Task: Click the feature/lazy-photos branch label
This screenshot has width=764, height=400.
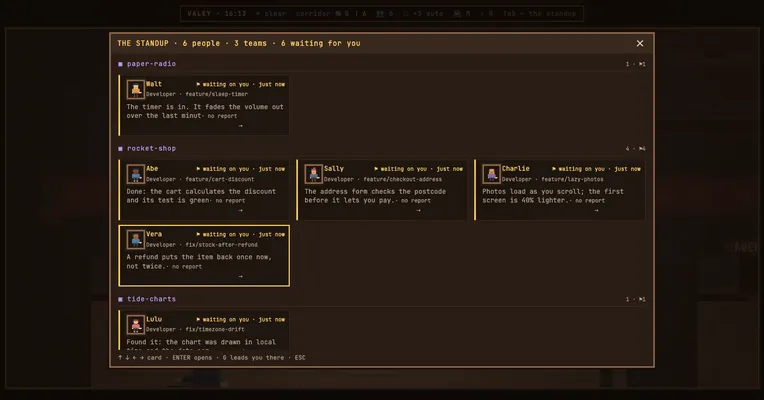Action: click(572, 179)
